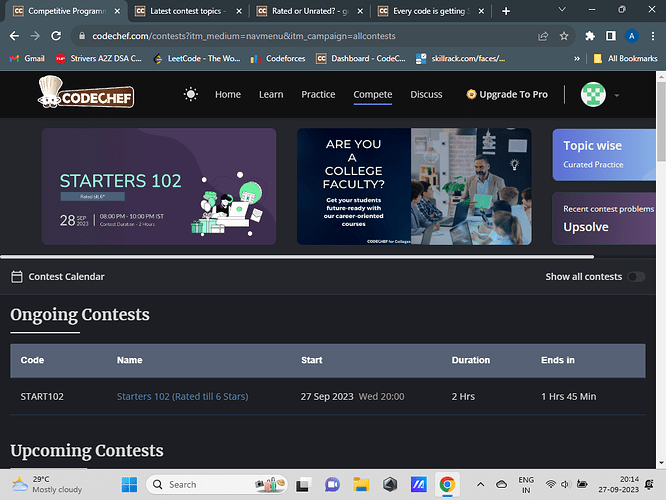Click the Start column header
666x500 pixels.
[312, 360]
